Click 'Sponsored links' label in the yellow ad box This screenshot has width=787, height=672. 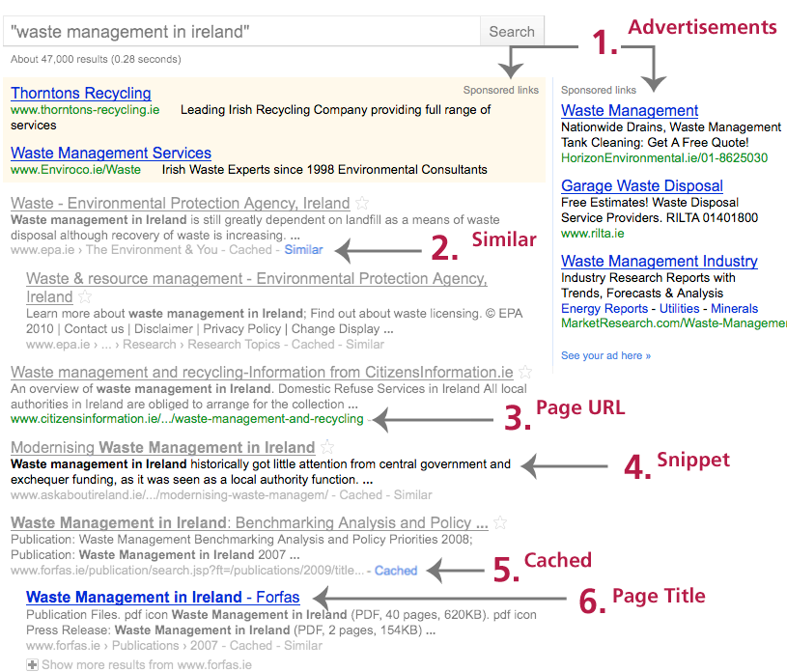click(x=501, y=90)
